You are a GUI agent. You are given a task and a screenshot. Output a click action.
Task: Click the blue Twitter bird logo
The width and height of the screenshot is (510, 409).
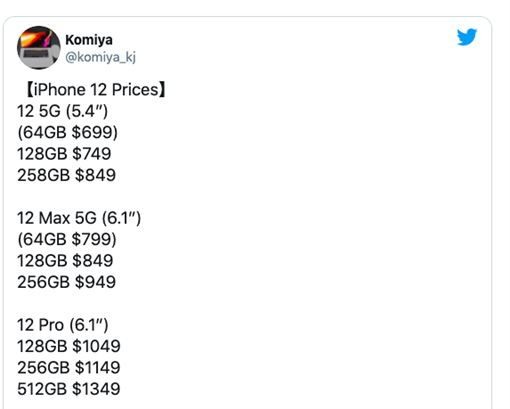[467, 37]
